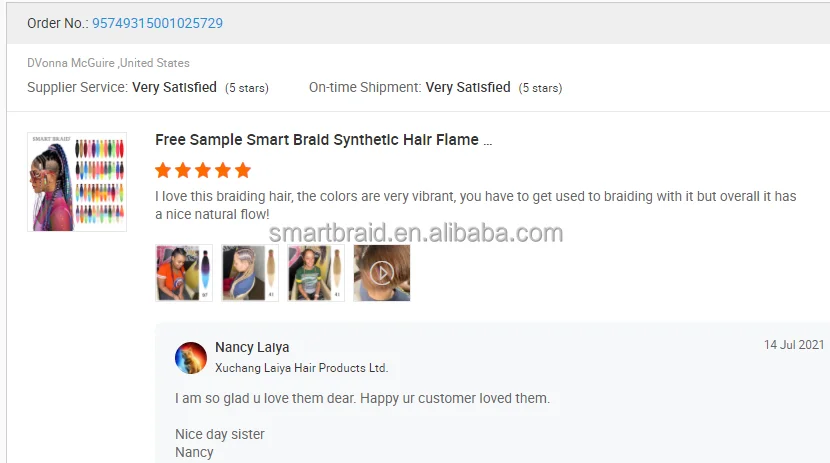
Task: Open Xuchang Laiya Hair Products Ltd. link
Action: click(x=301, y=368)
